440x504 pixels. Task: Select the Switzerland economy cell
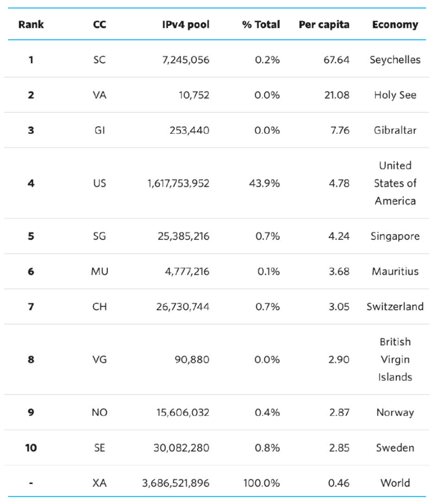click(x=395, y=307)
